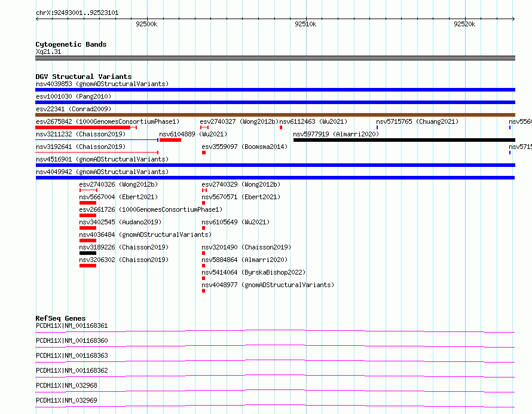Open nsv3189226 (Chaisson2019) variant label
The height and width of the screenshot is (414, 532).
124,247
